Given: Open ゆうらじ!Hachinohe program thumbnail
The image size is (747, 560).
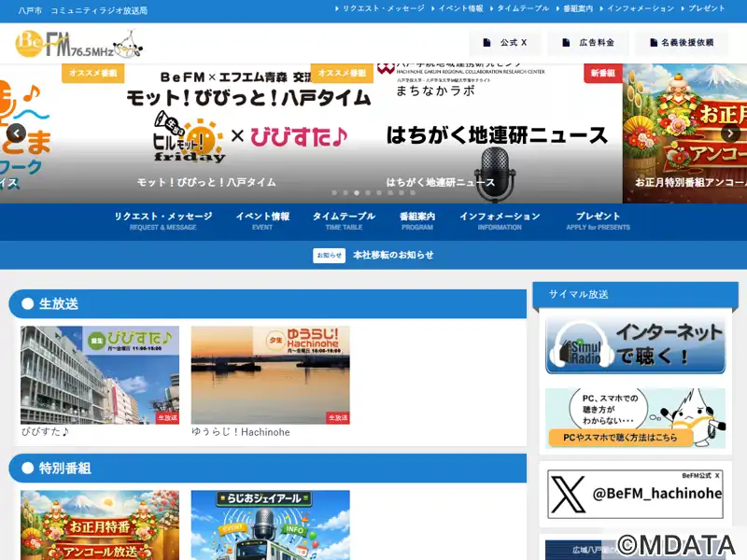Looking at the screenshot, I should pos(270,375).
